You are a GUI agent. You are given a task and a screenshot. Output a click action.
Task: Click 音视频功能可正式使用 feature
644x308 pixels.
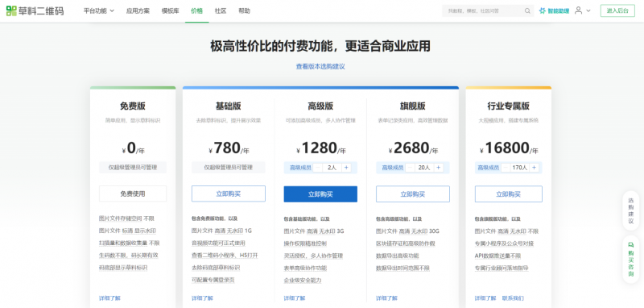218,243
